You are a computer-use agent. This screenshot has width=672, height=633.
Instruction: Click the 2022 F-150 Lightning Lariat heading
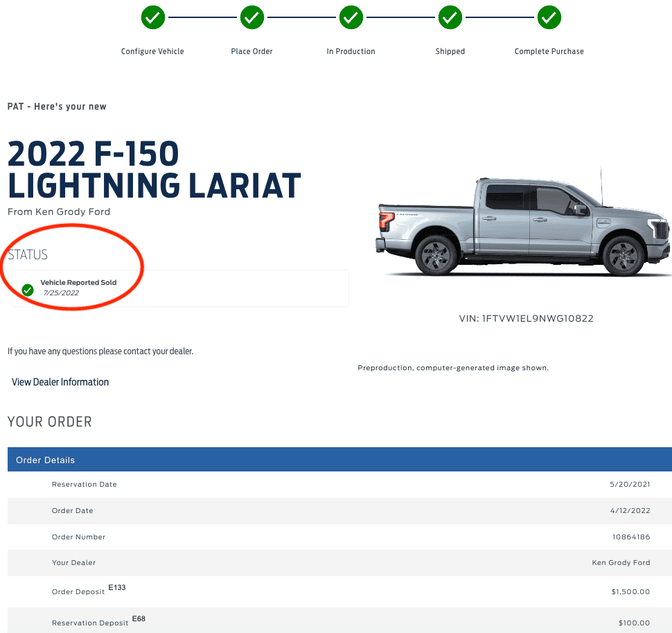click(154, 170)
